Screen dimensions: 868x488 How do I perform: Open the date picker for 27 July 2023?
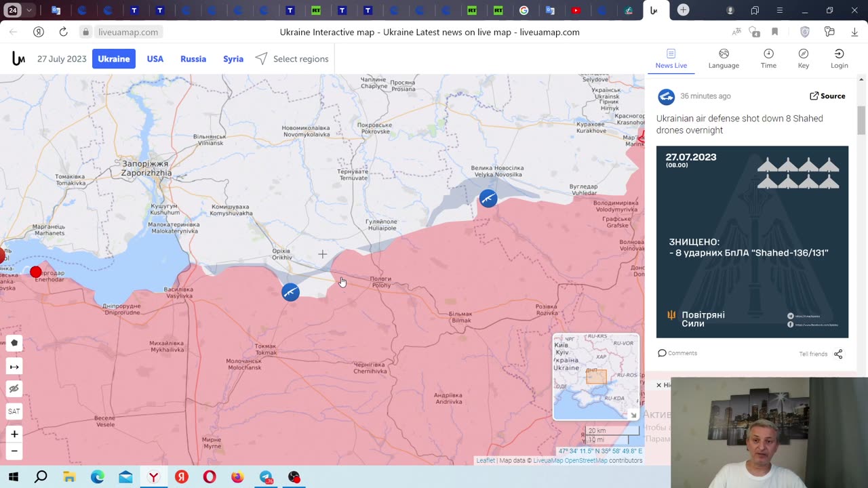(62, 59)
